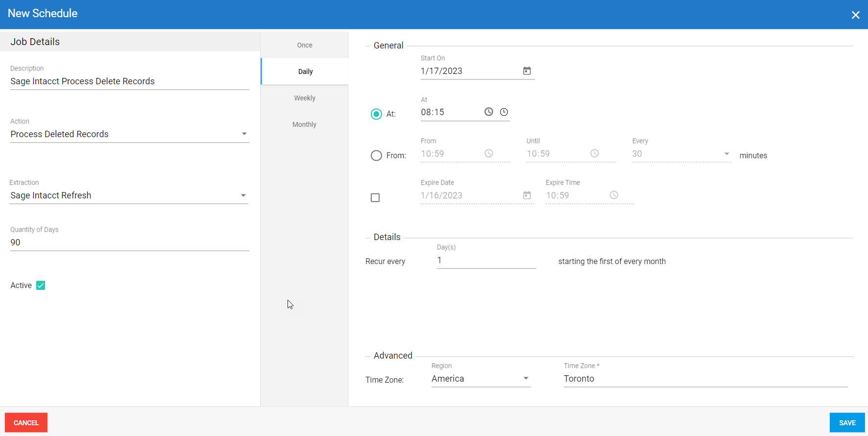Switch to the Weekly schedule tab
This screenshot has height=436, width=868.
(305, 98)
